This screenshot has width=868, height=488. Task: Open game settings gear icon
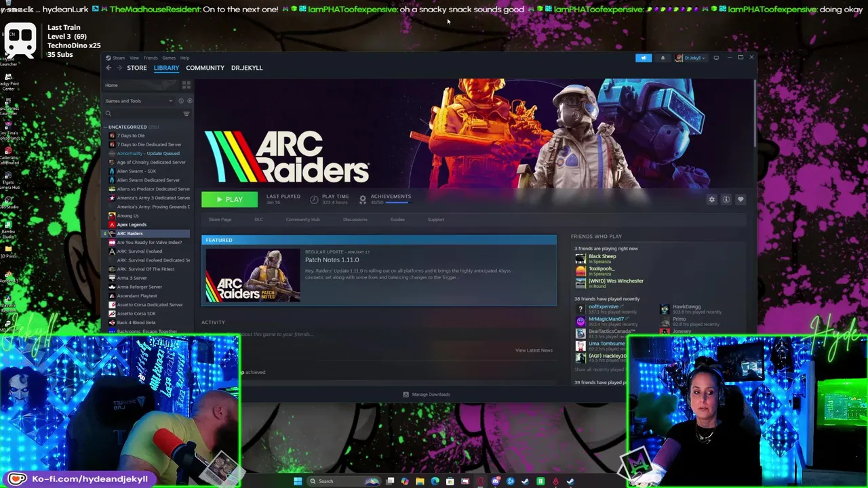[711, 199]
